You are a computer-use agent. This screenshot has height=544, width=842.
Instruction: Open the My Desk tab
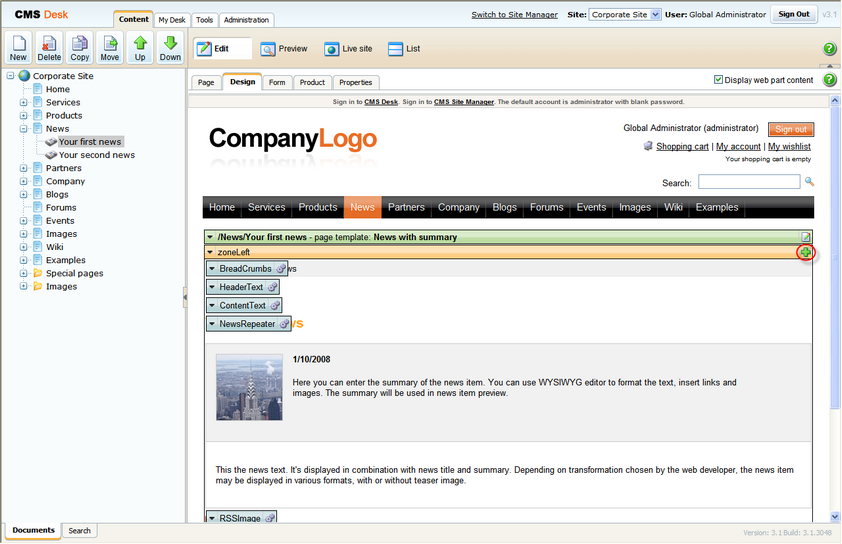pyautogui.click(x=172, y=20)
